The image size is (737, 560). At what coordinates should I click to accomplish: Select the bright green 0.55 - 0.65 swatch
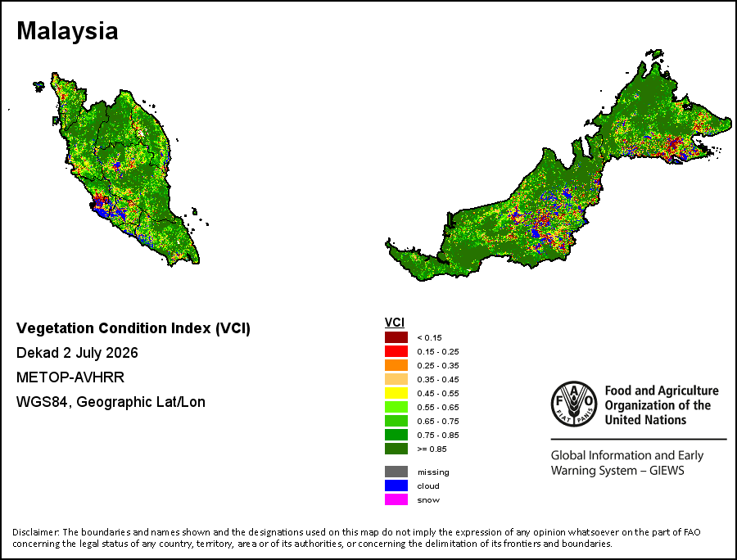[x=396, y=407]
